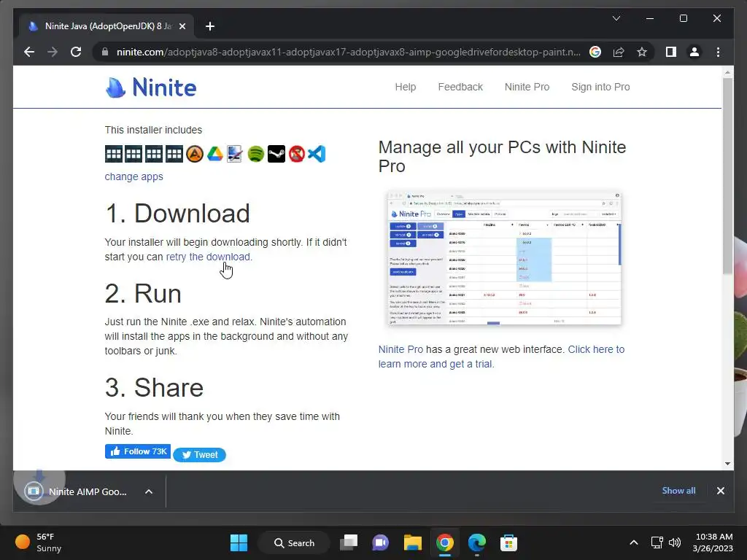This screenshot has height=560, width=747.
Task: Click scrollbar down arrow
Action: coord(727,463)
